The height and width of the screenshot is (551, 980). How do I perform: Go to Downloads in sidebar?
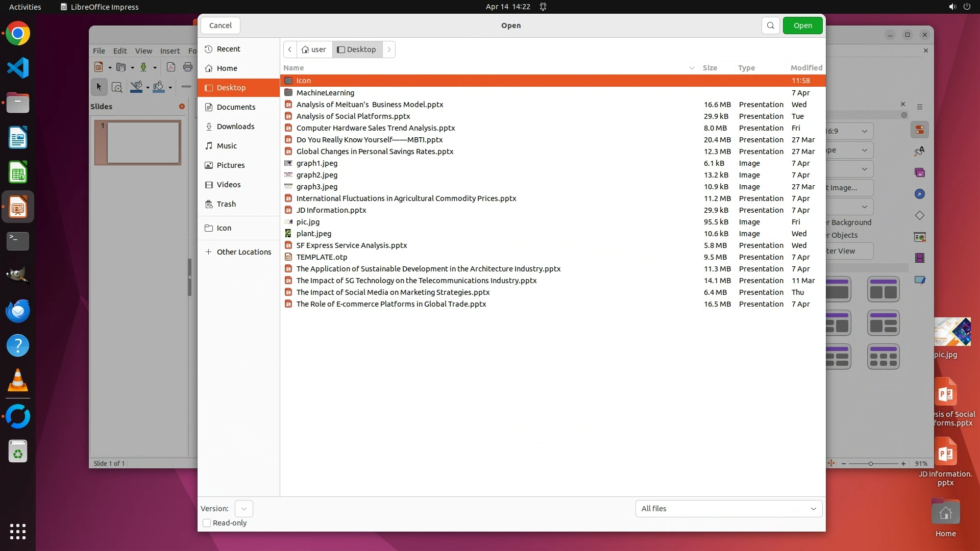(x=235, y=127)
